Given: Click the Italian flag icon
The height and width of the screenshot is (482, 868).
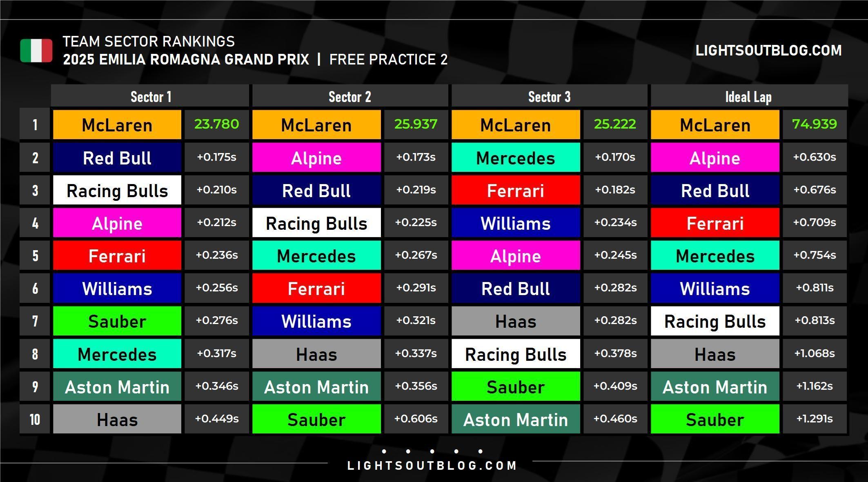Looking at the screenshot, I should (x=36, y=51).
